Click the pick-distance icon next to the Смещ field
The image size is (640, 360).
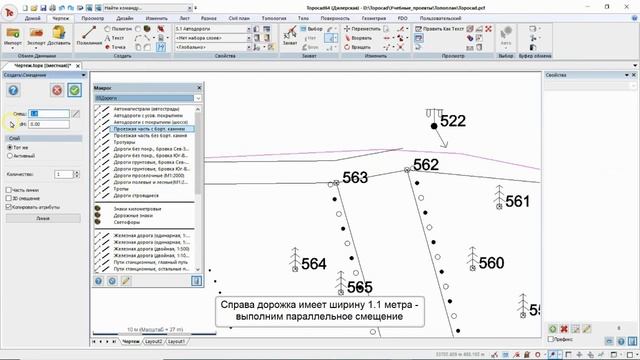[76, 113]
